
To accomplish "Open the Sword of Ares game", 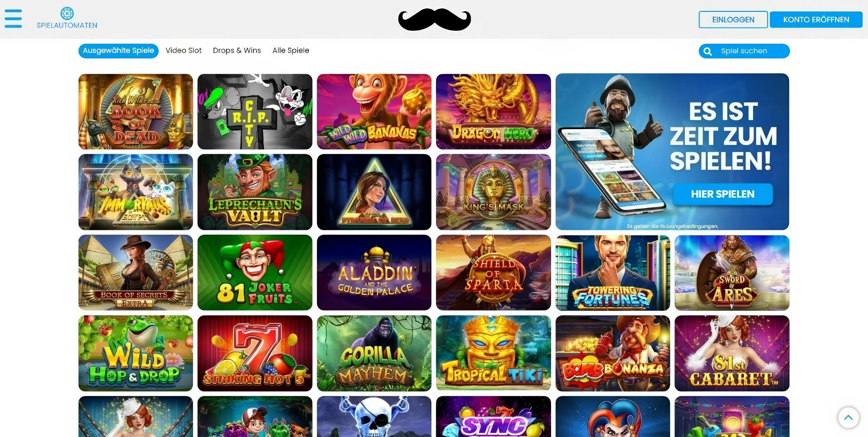I will (x=732, y=272).
